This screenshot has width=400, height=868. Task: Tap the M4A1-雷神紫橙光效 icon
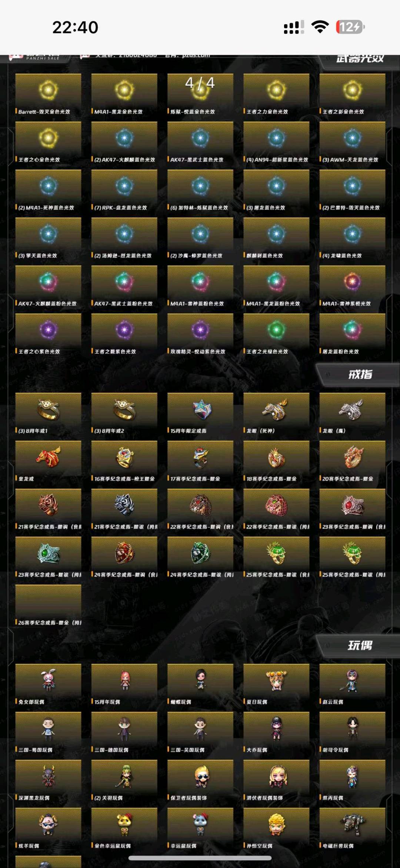(352, 281)
